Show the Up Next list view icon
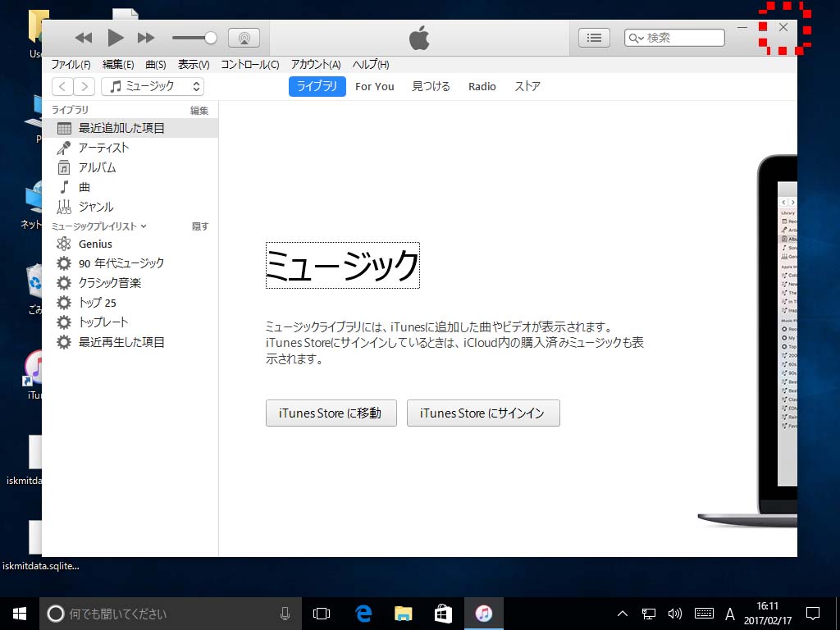Screen dimensions: 840x630 coord(594,38)
